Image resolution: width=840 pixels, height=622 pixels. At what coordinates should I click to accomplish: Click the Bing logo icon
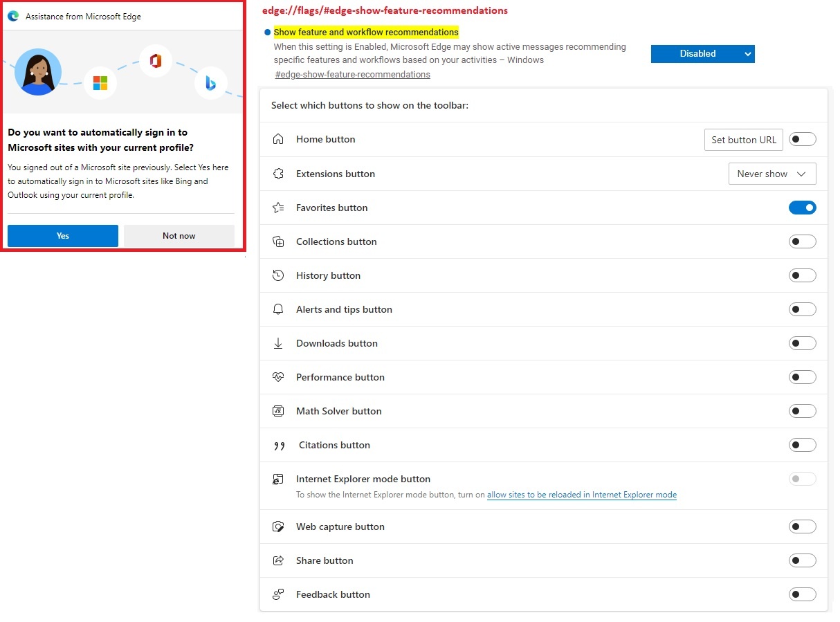coord(210,84)
